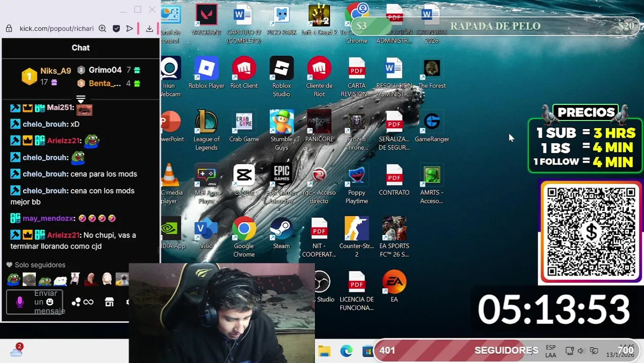This screenshot has height=363, width=644.
Task: Open CAPITULO IV (COMPLETO) Word document
Action: coord(244,25)
